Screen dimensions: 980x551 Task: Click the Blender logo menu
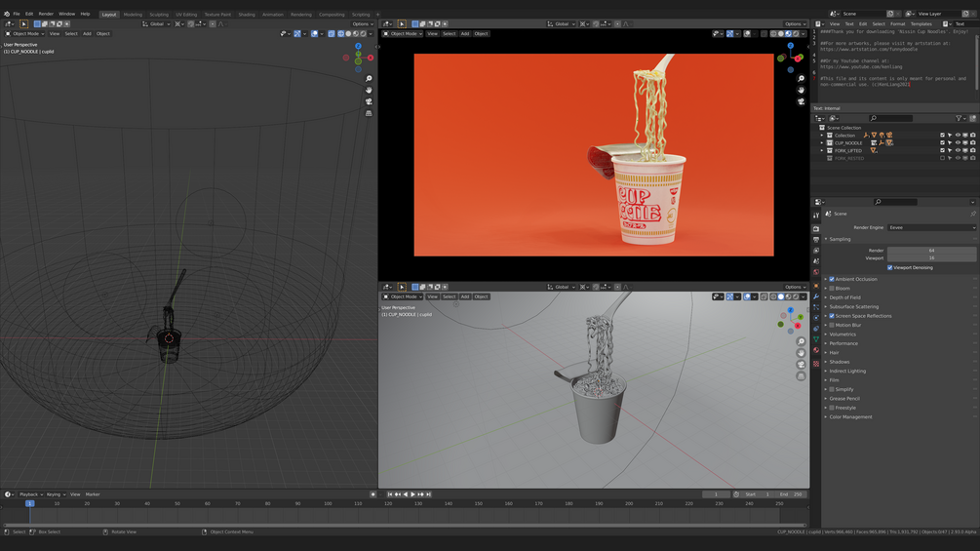pyautogui.click(x=6, y=14)
